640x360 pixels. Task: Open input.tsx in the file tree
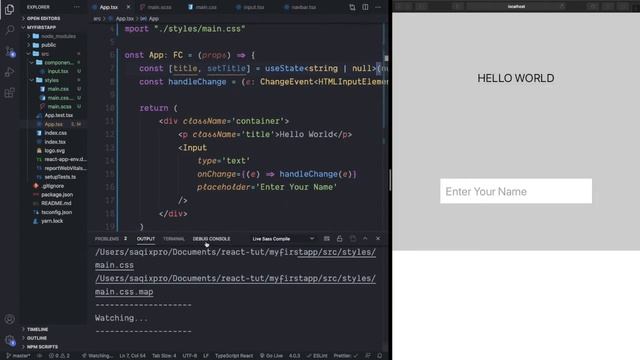pos(58,71)
